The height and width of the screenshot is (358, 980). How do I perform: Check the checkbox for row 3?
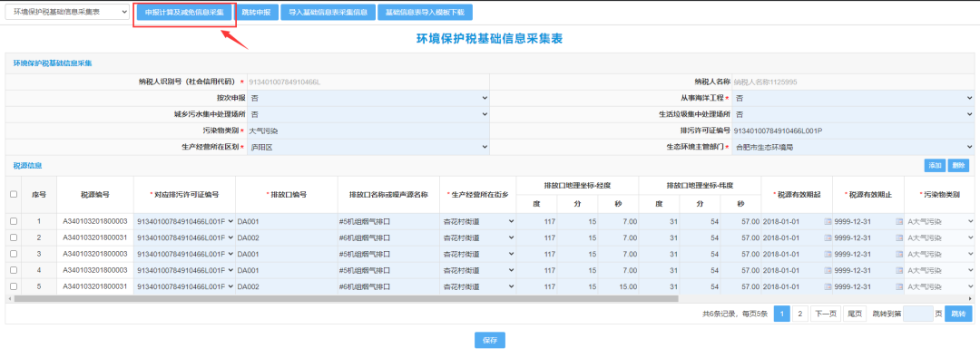click(14, 255)
